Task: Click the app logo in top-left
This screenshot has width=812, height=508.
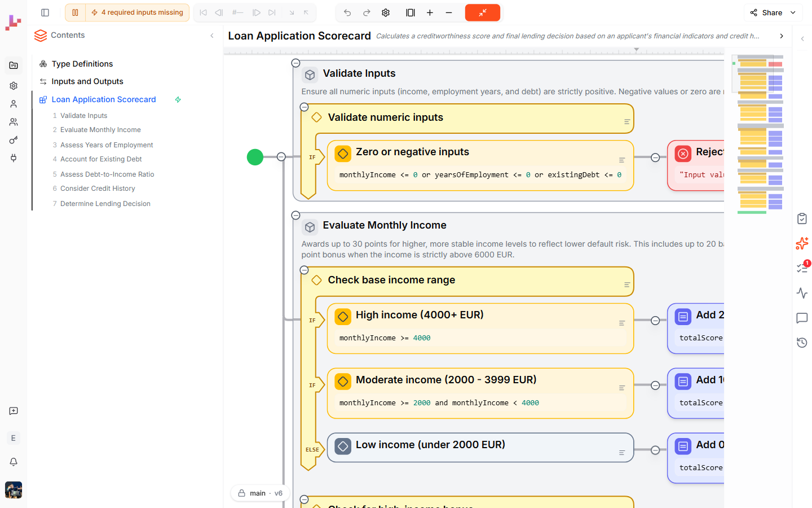Action: coord(13,23)
